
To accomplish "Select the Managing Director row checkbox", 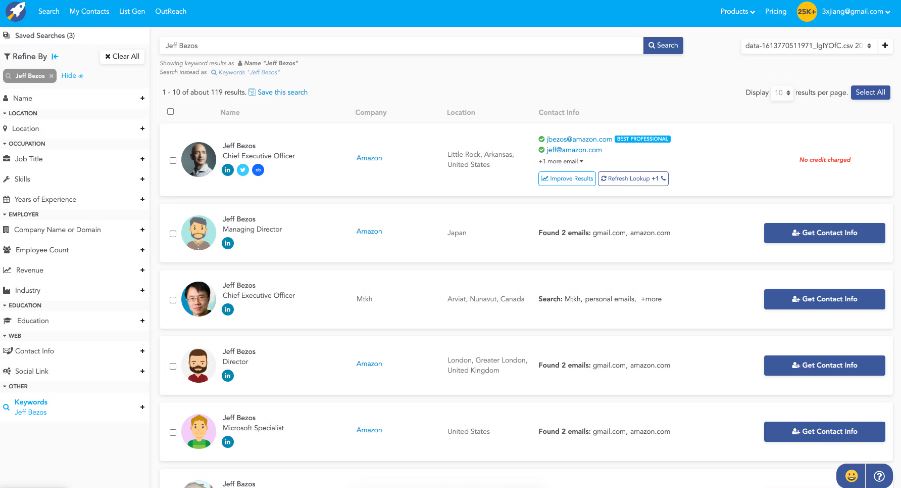I will (172, 233).
